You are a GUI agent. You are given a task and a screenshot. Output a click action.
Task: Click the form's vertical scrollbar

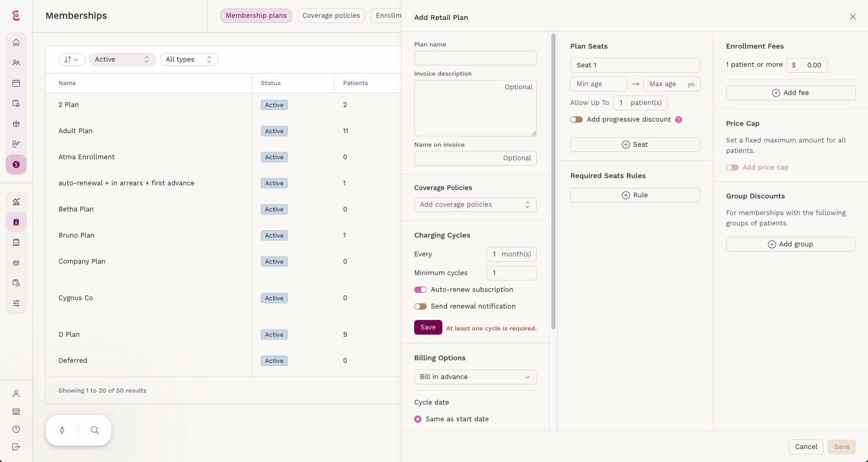[553, 181]
